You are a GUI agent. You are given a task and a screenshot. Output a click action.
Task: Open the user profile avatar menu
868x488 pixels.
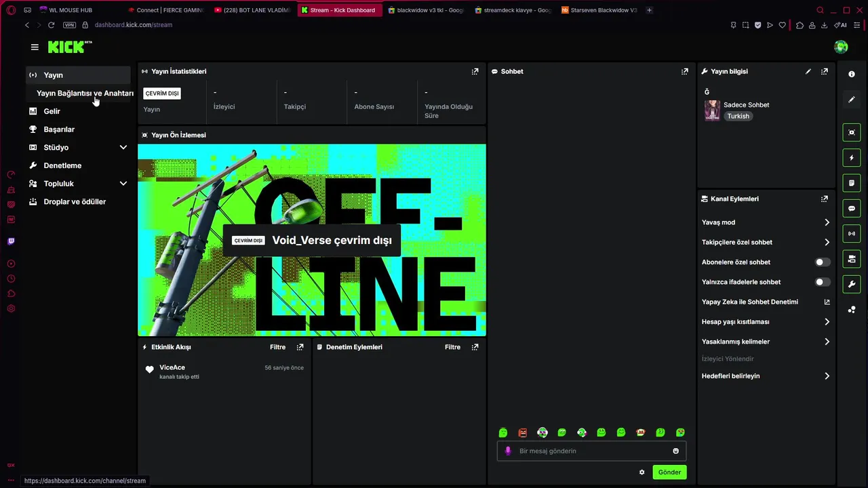tap(841, 47)
